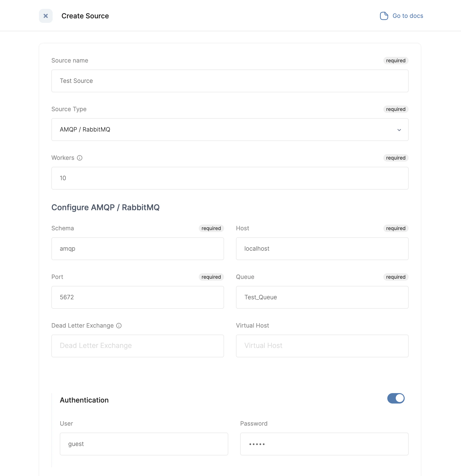461x476 pixels.
Task: Disable the Authentication toggle
Action: [x=396, y=398]
